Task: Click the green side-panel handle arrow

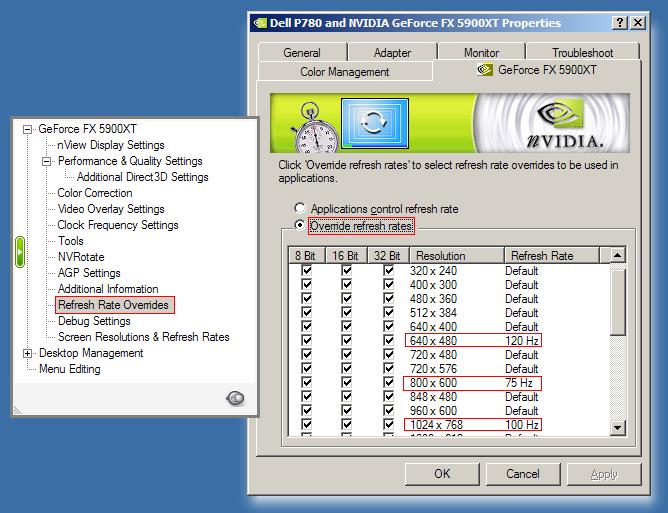Action: point(20,252)
